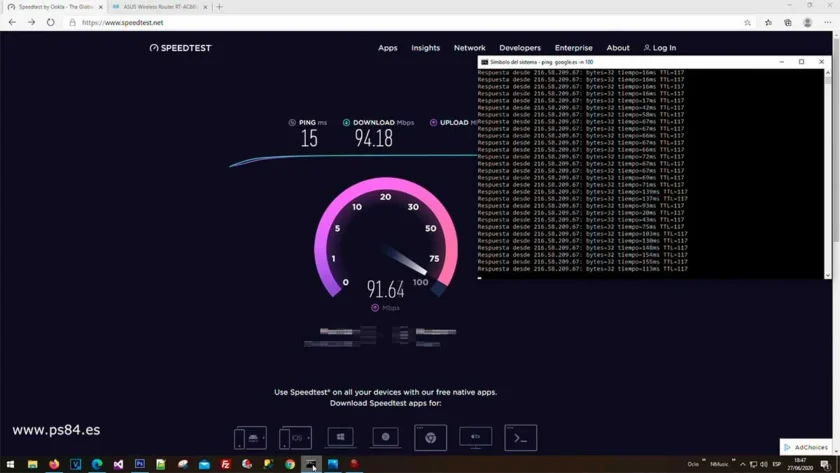Show hidden system tray icons
This screenshot has height=473, width=840.
[x=742, y=464]
